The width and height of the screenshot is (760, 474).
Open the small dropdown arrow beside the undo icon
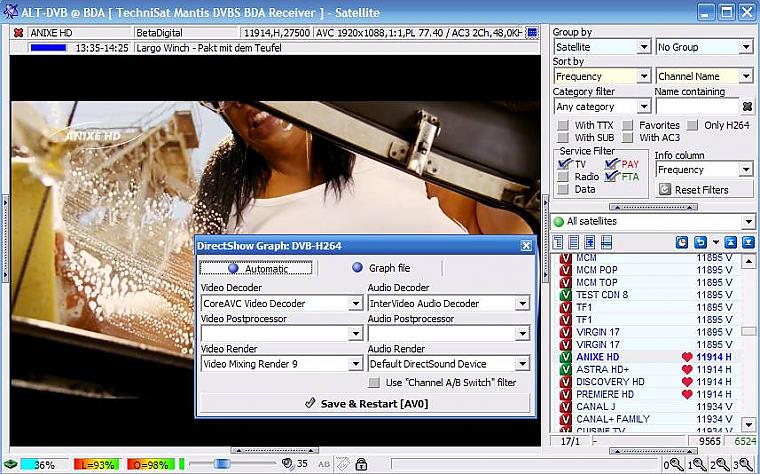[716, 242]
